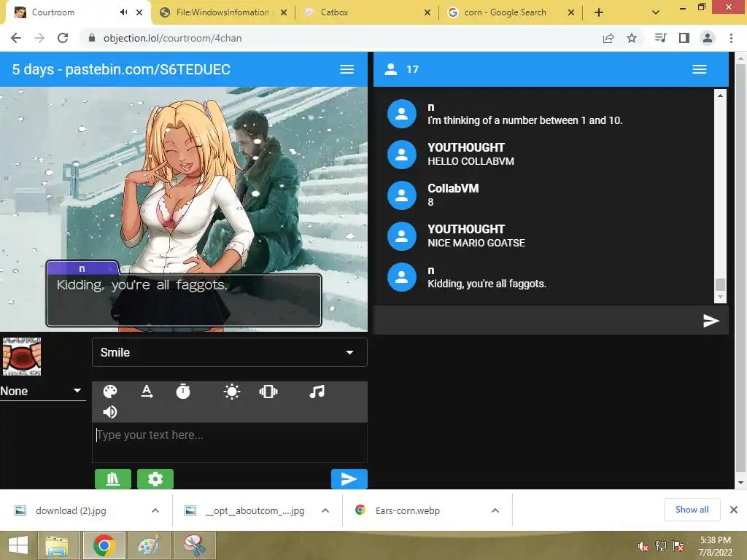
Task: Add a screen shake effect
Action: coord(268,392)
